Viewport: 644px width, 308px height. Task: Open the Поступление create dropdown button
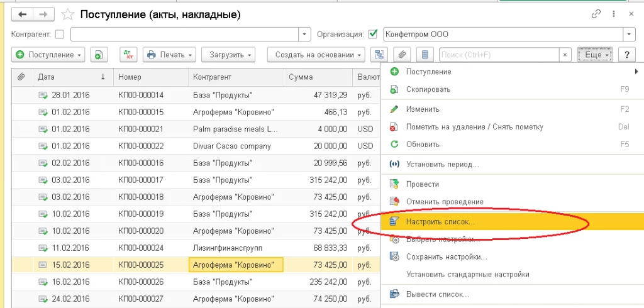coord(48,55)
